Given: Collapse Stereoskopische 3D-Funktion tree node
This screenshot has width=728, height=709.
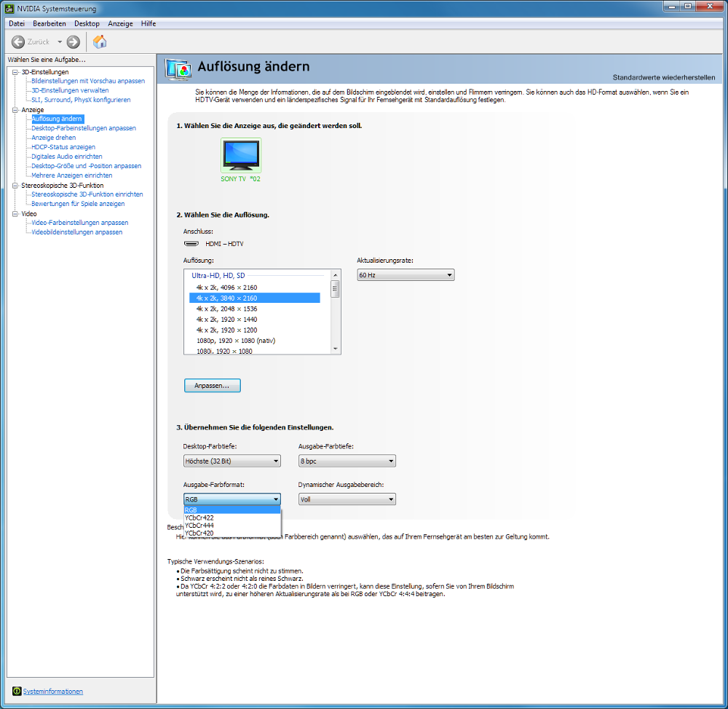Looking at the screenshot, I should point(15,186).
